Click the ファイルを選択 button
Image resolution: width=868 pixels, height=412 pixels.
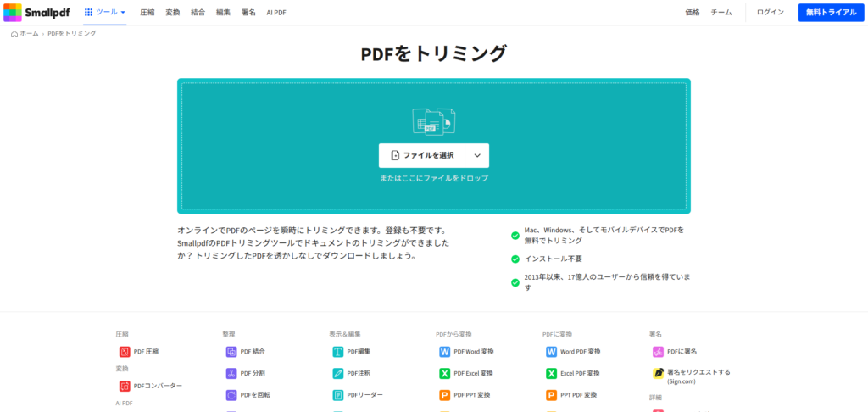pyautogui.click(x=422, y=156)
